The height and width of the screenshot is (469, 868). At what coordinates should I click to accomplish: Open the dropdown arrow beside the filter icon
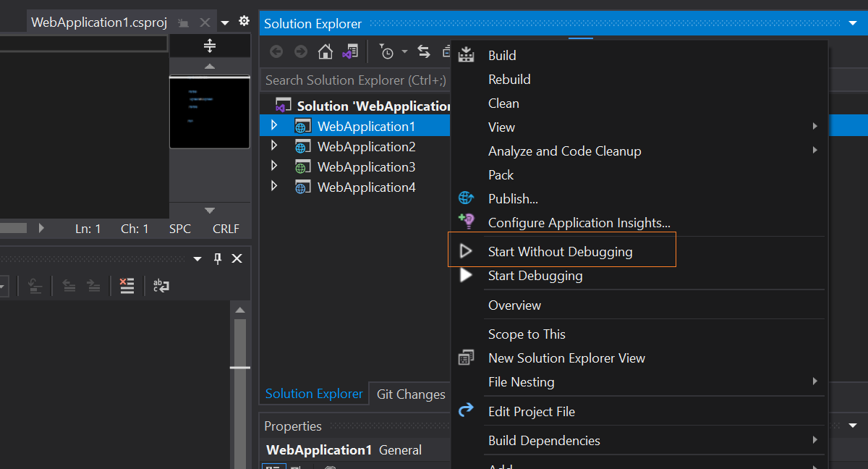(x=404, y=52)
